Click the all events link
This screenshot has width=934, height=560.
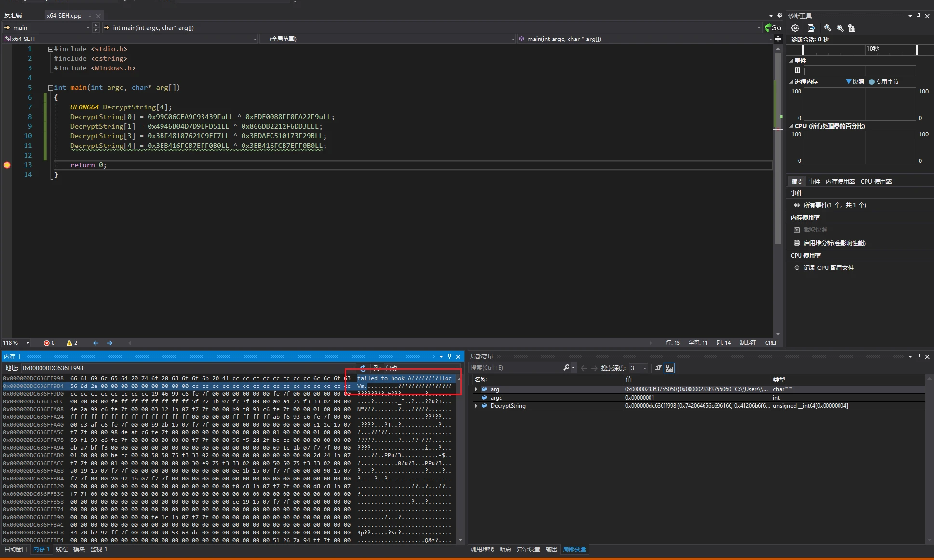tap(834, 205)
